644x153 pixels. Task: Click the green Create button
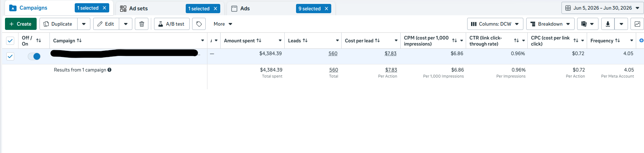click(21, 24)
